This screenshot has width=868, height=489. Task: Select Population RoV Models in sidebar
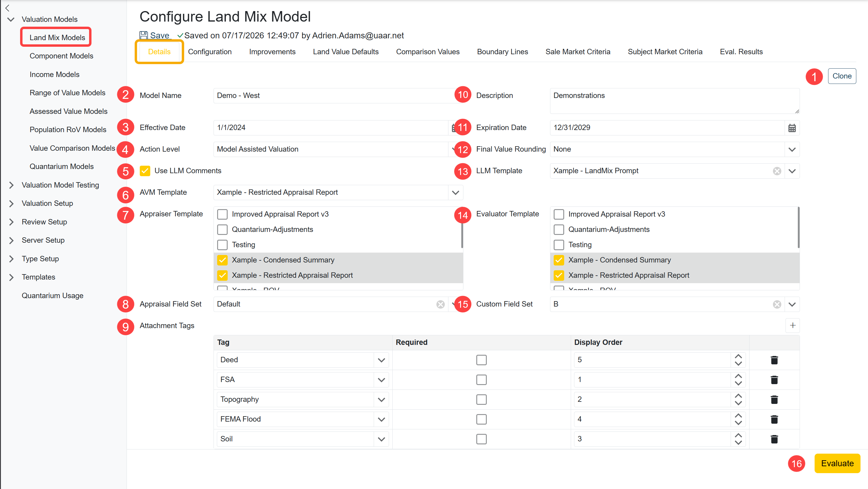pos(68,129)
